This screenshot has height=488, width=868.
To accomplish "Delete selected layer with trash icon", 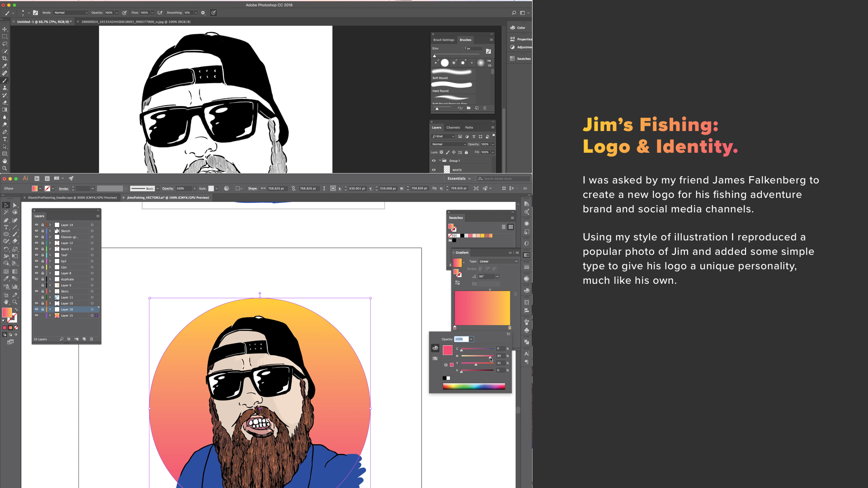I will point(91,339).
